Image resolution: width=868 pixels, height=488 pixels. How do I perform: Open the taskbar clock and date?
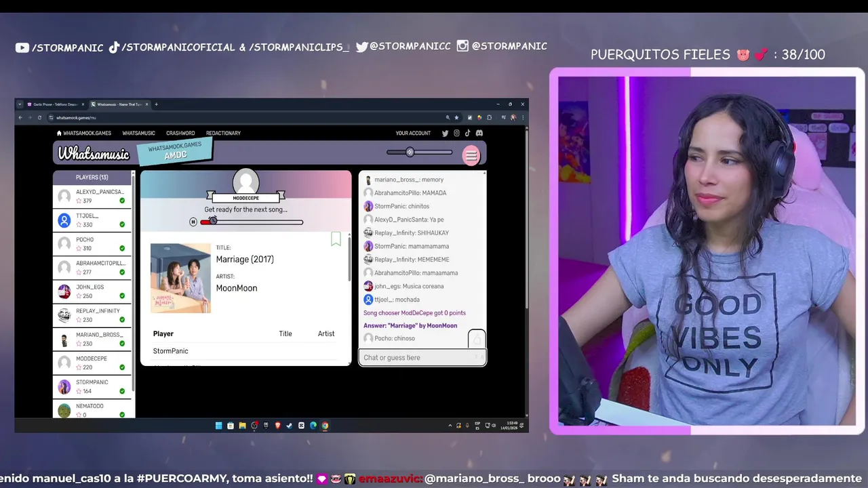click(508, 426)
